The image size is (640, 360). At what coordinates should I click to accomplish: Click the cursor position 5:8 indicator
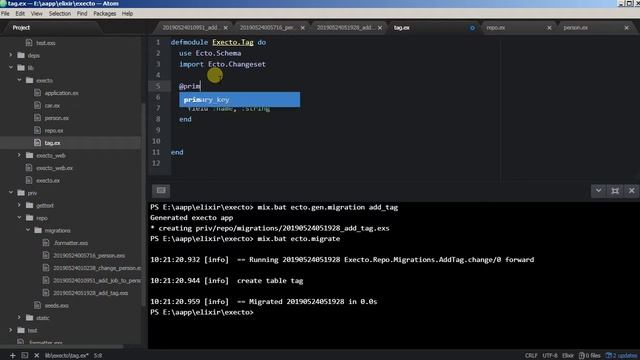click(98, 356)
